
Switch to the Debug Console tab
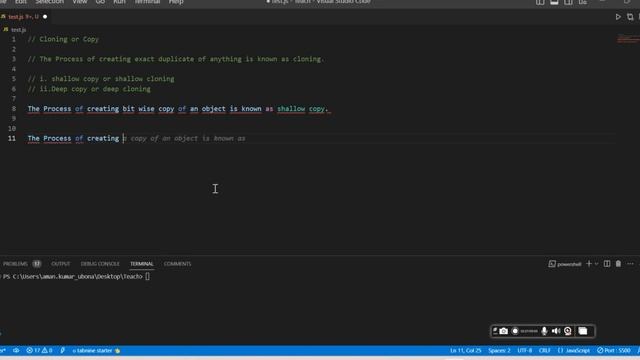[x=100, y=264]
